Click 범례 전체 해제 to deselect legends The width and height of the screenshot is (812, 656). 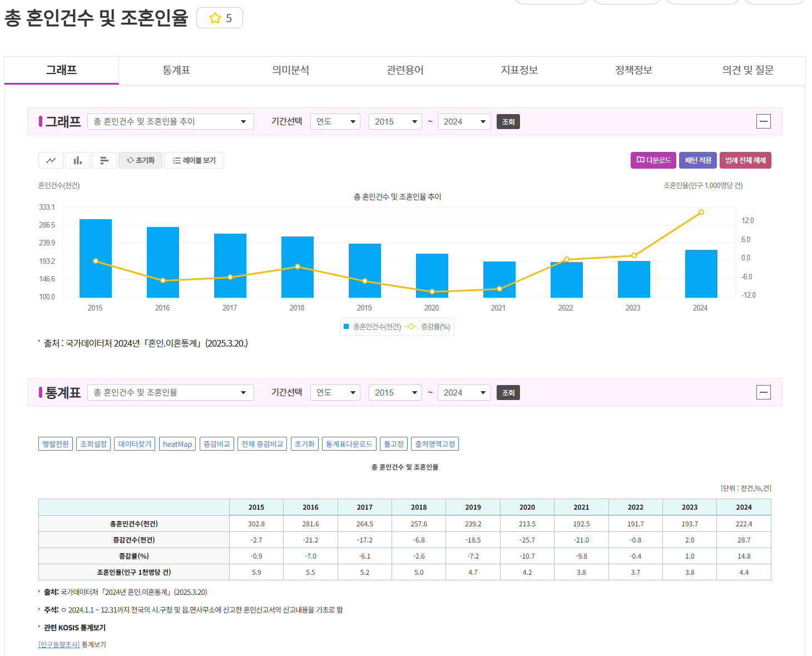point(745,160)
